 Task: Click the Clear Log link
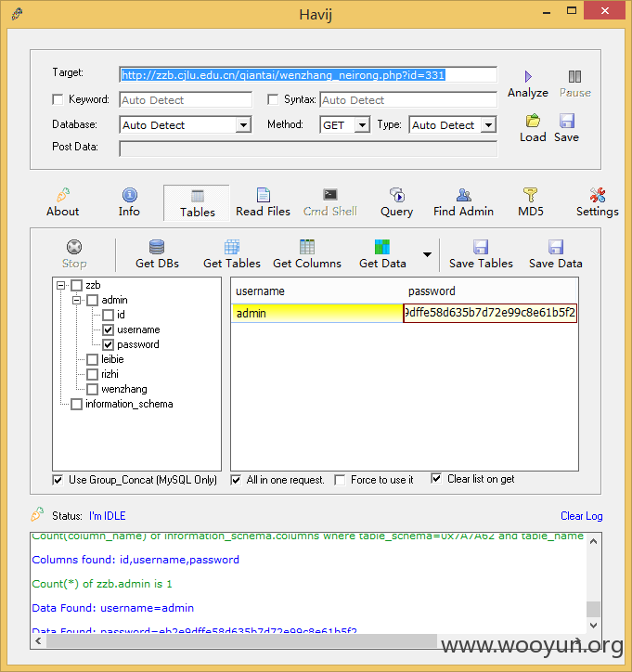click(x=582, y=515)
